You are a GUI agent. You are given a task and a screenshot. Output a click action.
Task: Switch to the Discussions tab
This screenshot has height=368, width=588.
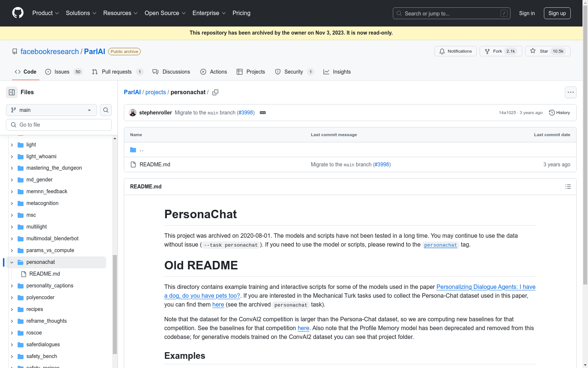(171, 72)
